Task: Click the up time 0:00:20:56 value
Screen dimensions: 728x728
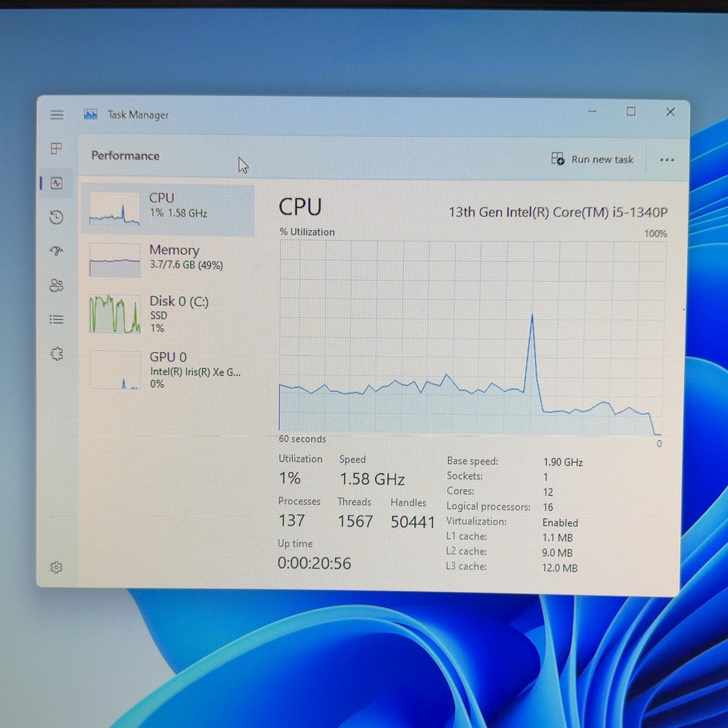Action: coord(314,564)
